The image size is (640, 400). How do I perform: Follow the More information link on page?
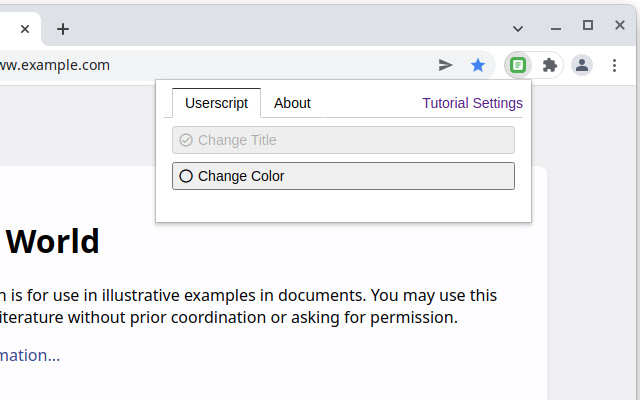point(30,355)
